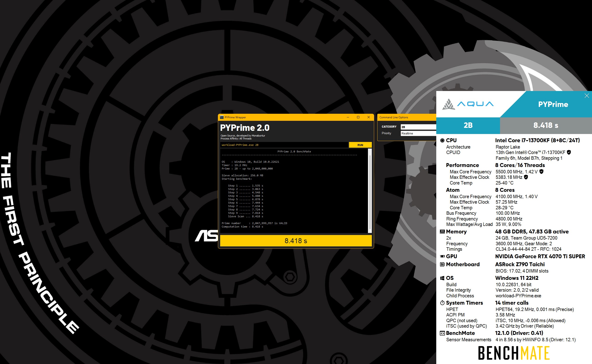592x364 pixels.
Task: Click the gray 8.418 s score cell
Action: 546,125
